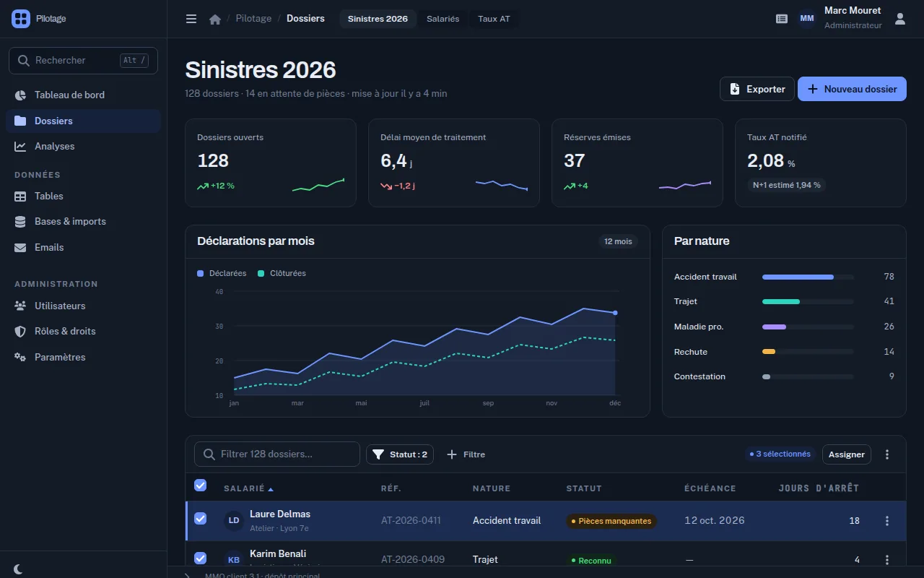Uncheck Karim Benali row checkbox
924x578 pixels.
201,558
